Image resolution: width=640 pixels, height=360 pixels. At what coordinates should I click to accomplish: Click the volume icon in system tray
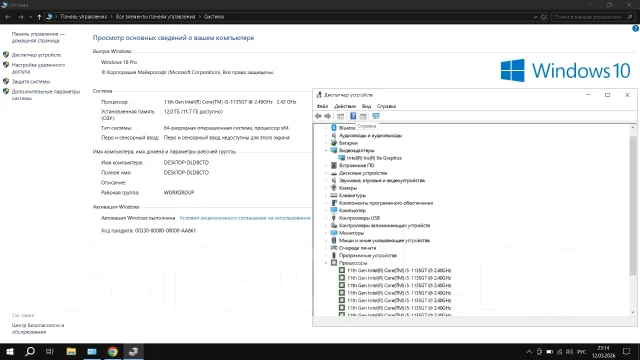coord(570,352)
